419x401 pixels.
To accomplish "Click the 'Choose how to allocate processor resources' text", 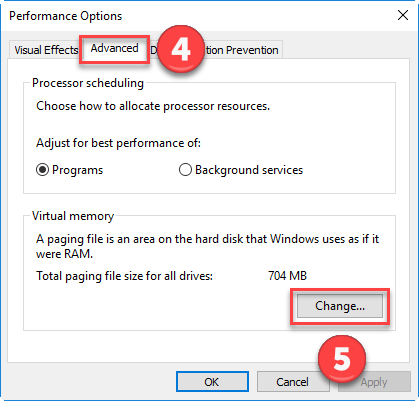I will tap(153, 106).
